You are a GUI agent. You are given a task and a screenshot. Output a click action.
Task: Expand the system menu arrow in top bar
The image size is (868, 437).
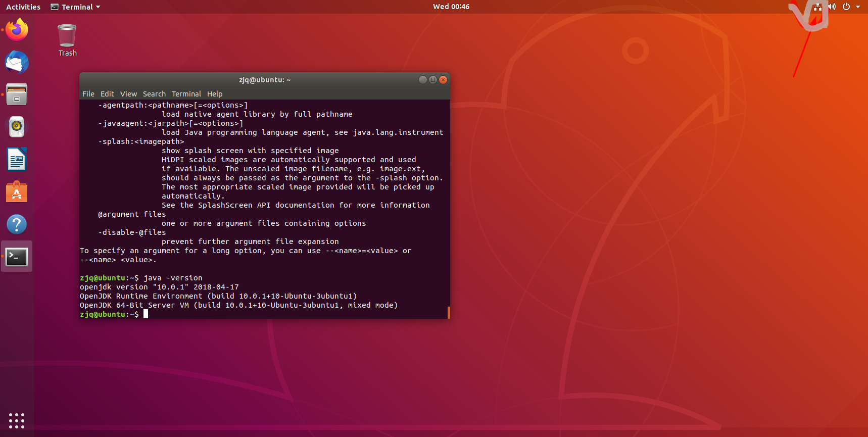[x=858, y=7]
